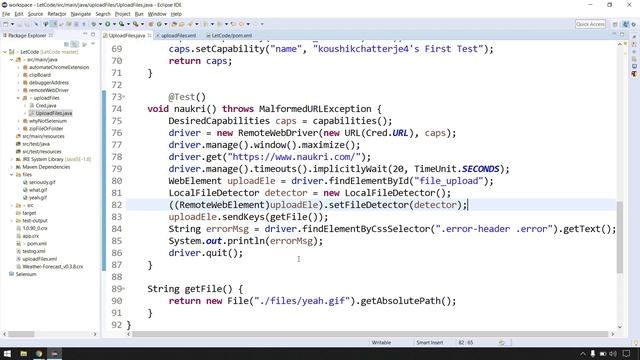Maximize the Package Explorer panel
Viewport: 640px width, 360px height.
[93, 35]
